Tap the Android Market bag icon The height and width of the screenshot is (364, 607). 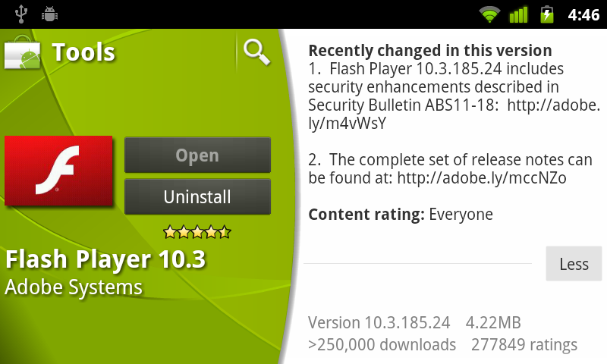pyautogui.click(x=23, y=53)
